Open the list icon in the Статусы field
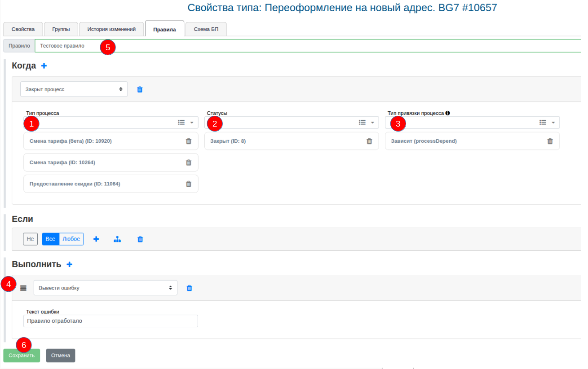The image size is (588, 369). 362,122
